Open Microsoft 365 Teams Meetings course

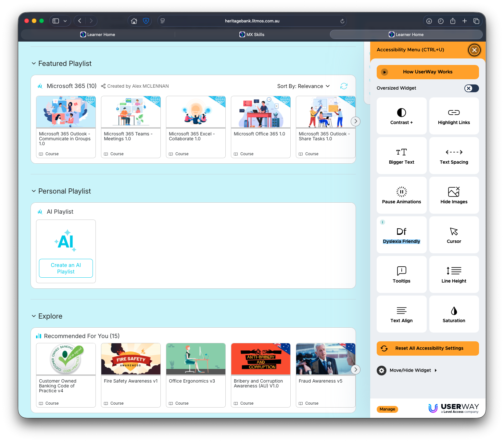click(x=131, y=127)
